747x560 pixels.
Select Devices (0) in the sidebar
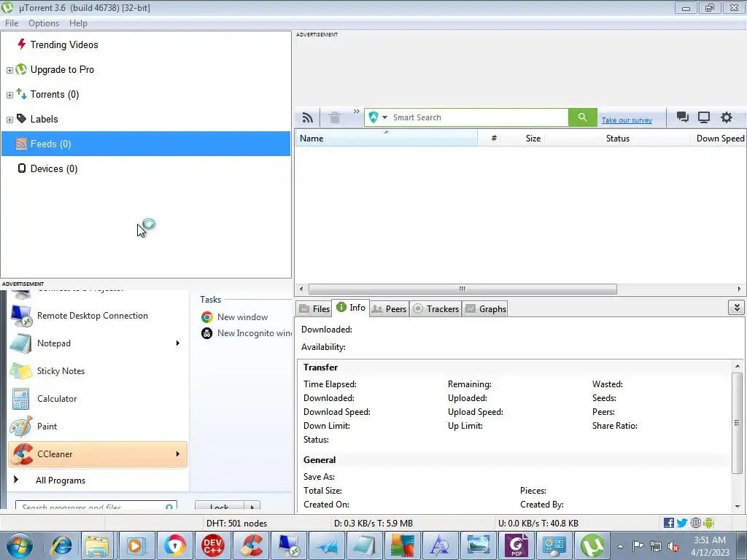pos(54,168)
